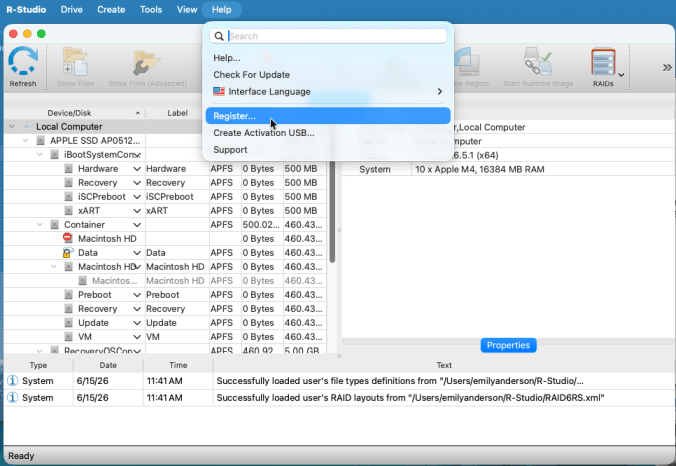
Task: Open the Tools menu in the menu bar
Action: coord(150,9)
